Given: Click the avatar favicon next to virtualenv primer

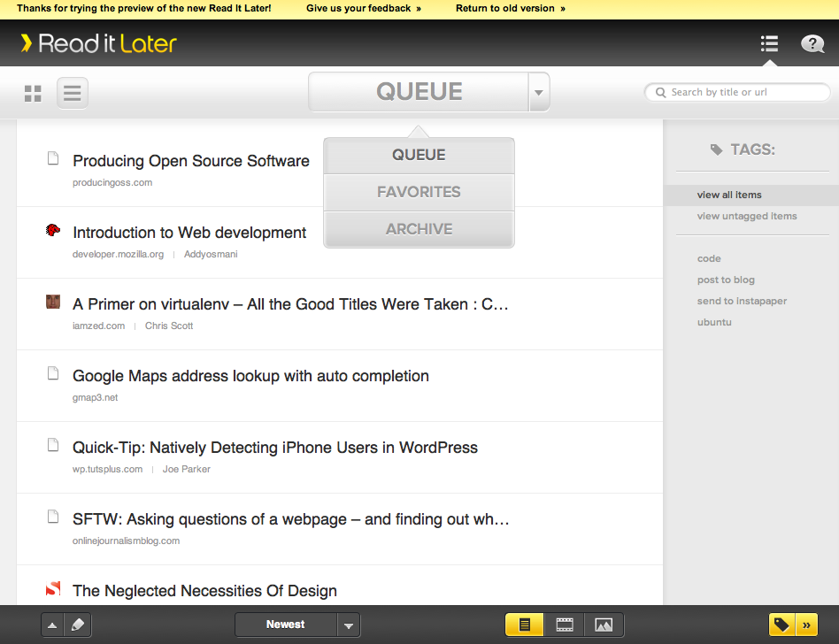Looking at the screenshot, I should [53, 302].
